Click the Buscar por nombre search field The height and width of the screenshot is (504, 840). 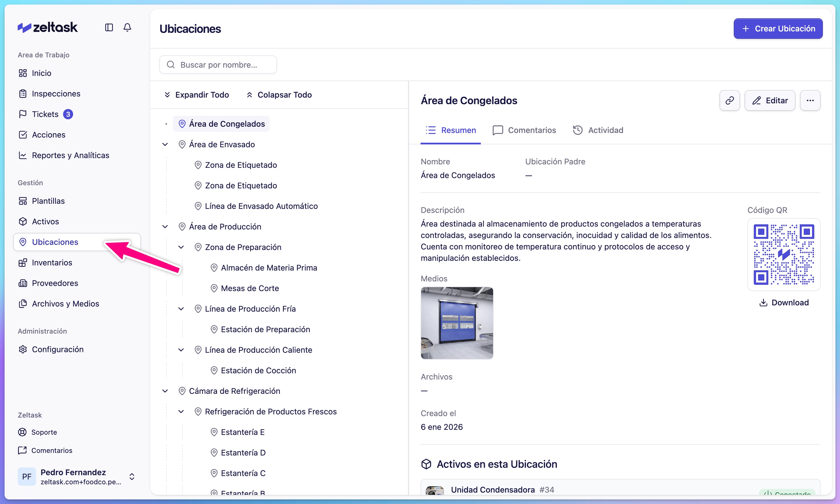[218, 64]
